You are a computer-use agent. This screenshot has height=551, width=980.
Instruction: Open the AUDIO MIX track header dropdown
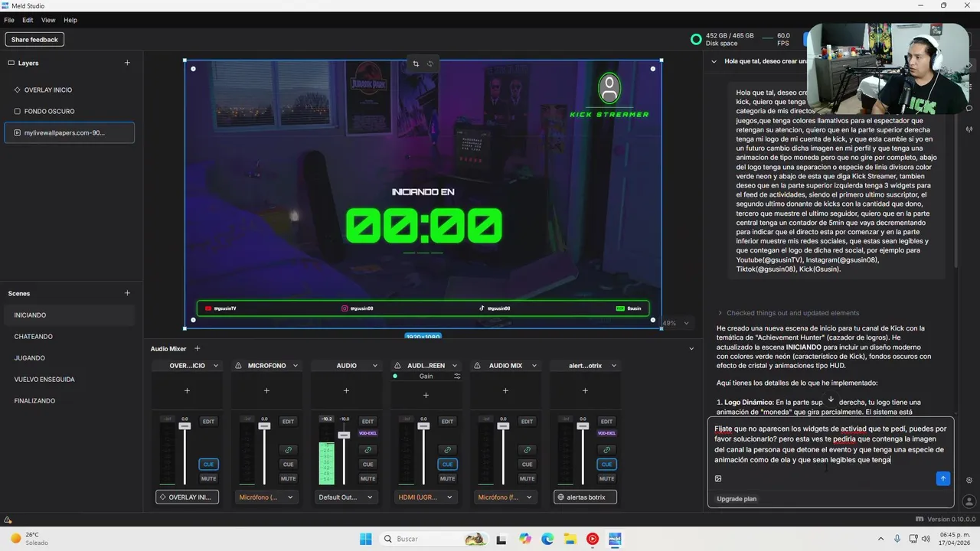(534, 366)
